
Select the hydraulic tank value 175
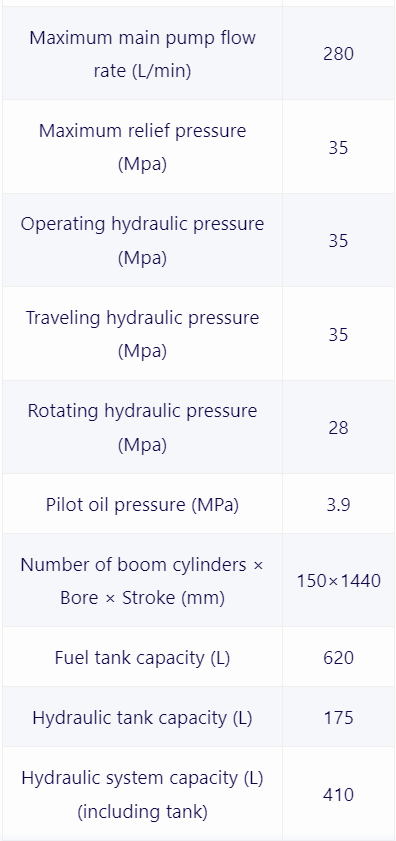(339, 718)
